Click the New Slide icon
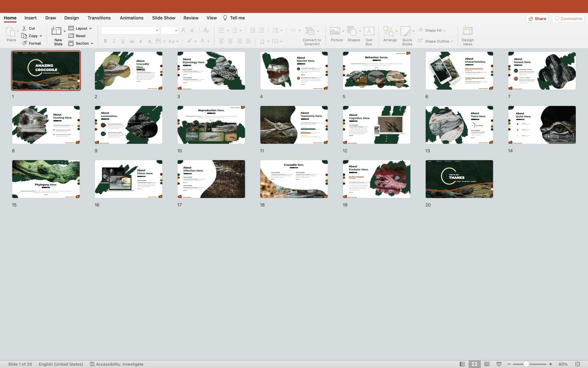Viewport: 588px width, 368px height. point(56,31)
